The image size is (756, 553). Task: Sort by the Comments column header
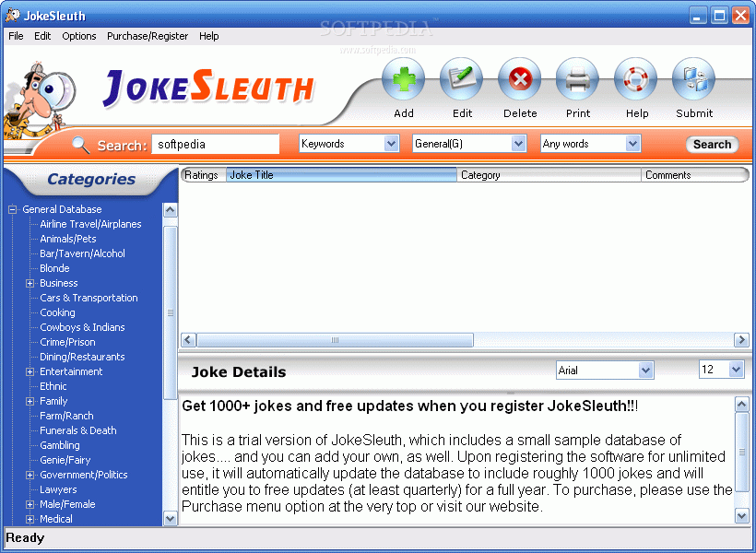click(695, 175)
